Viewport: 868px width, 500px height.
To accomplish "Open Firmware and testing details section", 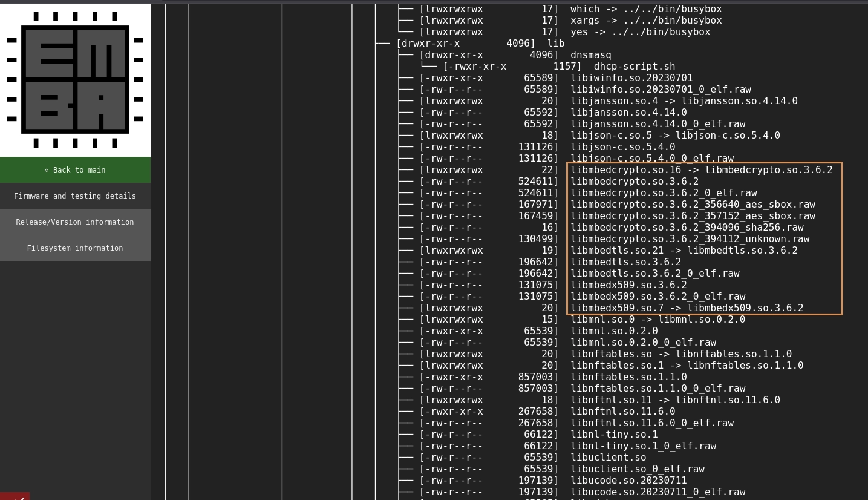I will [75, 196].
